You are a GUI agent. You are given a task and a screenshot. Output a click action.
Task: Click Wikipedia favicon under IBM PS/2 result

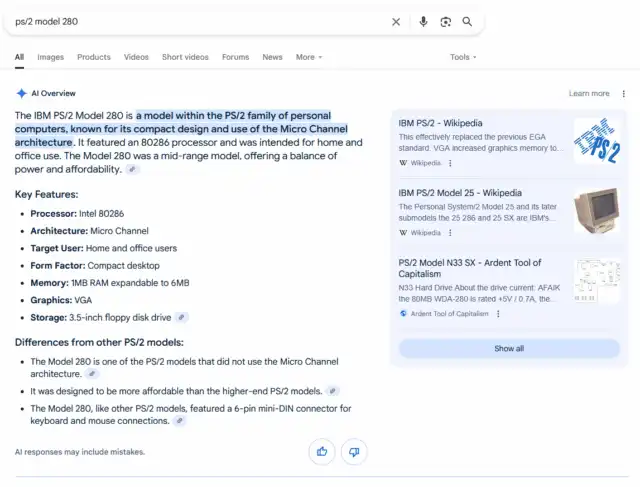[x=403, y=163]
